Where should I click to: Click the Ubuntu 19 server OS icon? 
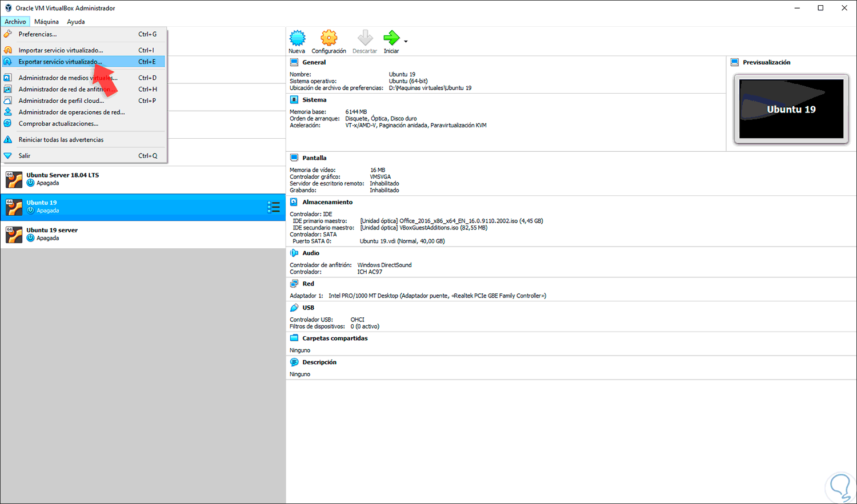(x=14, y=234)
